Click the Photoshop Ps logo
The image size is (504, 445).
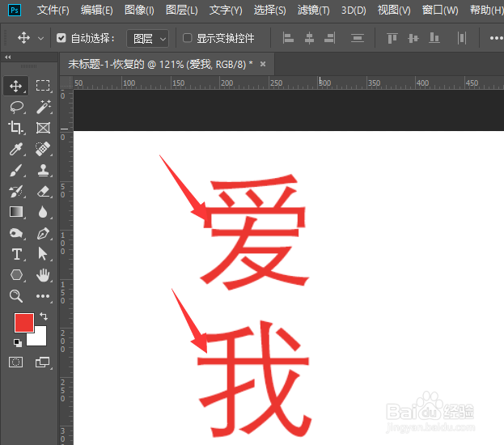pos(15,11)
